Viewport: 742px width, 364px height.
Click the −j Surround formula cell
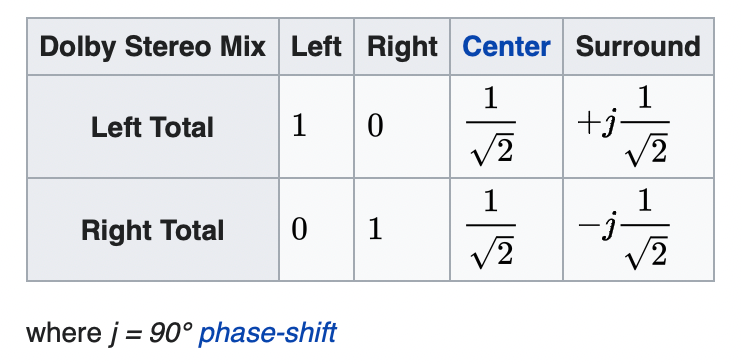[623, 230]
